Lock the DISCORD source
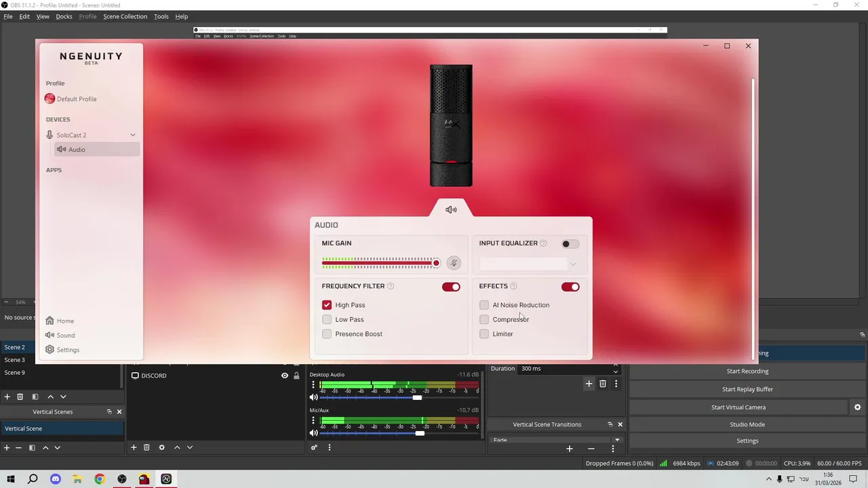The width and height of the screenshot is (868, 488). point(296,375)
